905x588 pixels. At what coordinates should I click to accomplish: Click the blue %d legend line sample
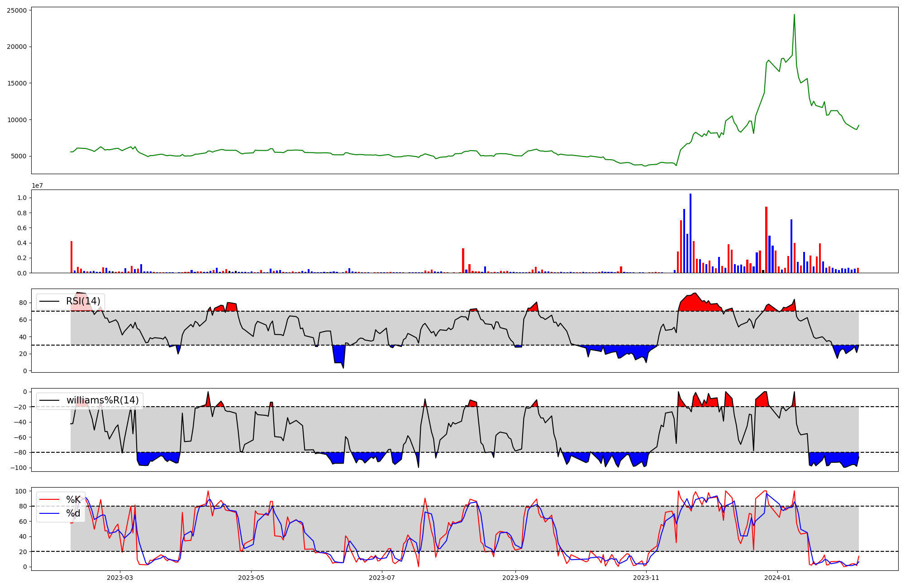(x=49, y=513)
